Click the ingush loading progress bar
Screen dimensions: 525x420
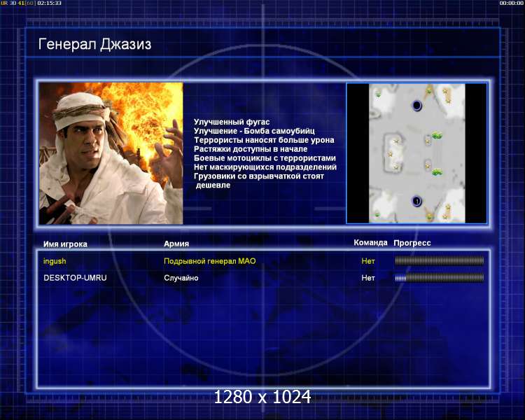coord(440,260)
